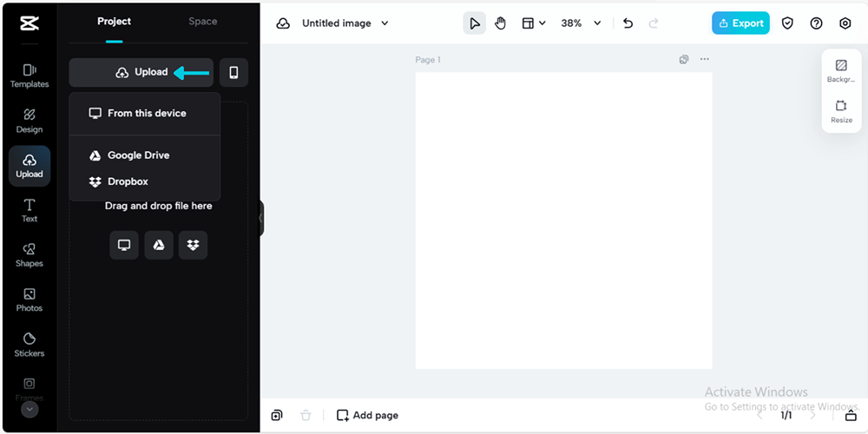Click the layers icon at bottom right
This screenshot has height=434, width=868.
tap(851, 415)
